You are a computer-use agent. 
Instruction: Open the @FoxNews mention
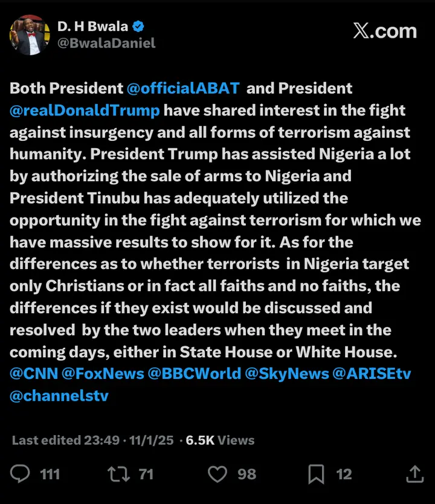103,373
